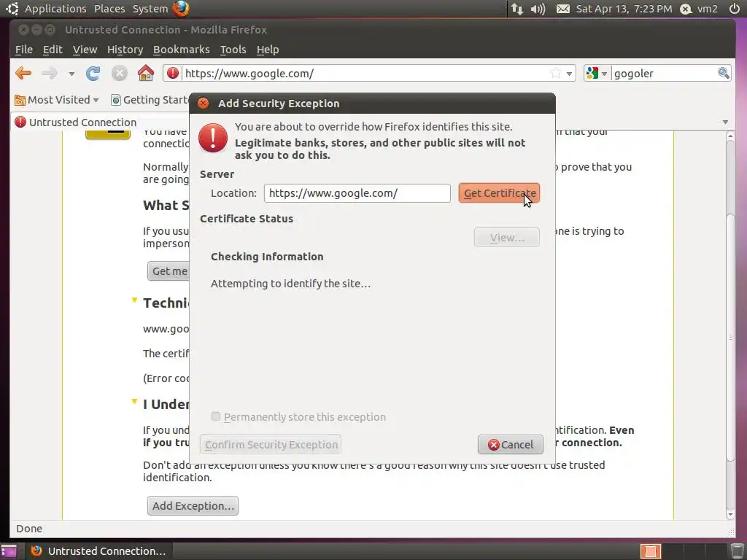Close the Add Security Exception dialog
This screenshot has width=747, height=560.
pos(204,104)
